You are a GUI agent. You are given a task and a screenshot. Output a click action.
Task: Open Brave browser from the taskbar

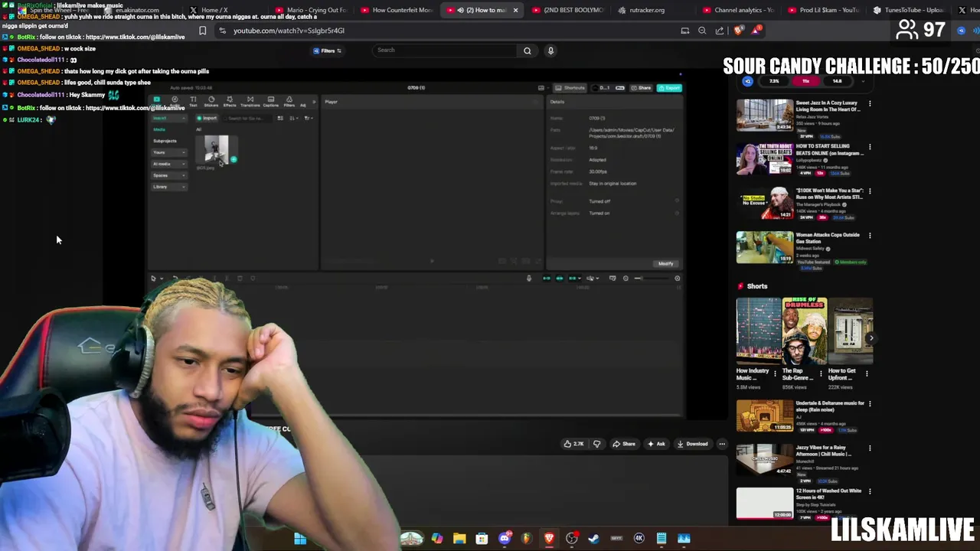coord(549,539)
